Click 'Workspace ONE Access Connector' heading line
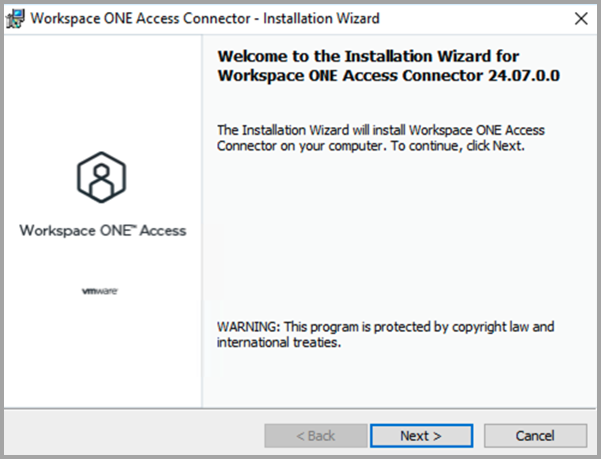This screenshot has width=601, height=459. [x=389, y=75]
